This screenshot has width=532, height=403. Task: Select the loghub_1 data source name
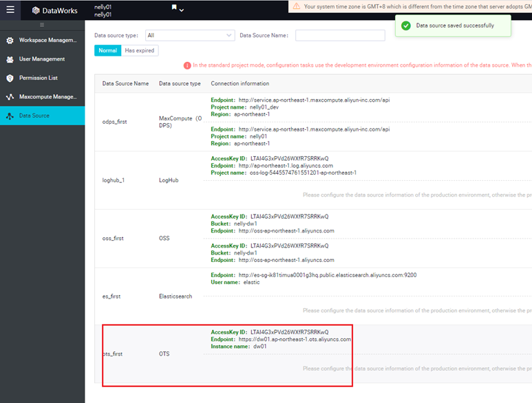point(114,180)
